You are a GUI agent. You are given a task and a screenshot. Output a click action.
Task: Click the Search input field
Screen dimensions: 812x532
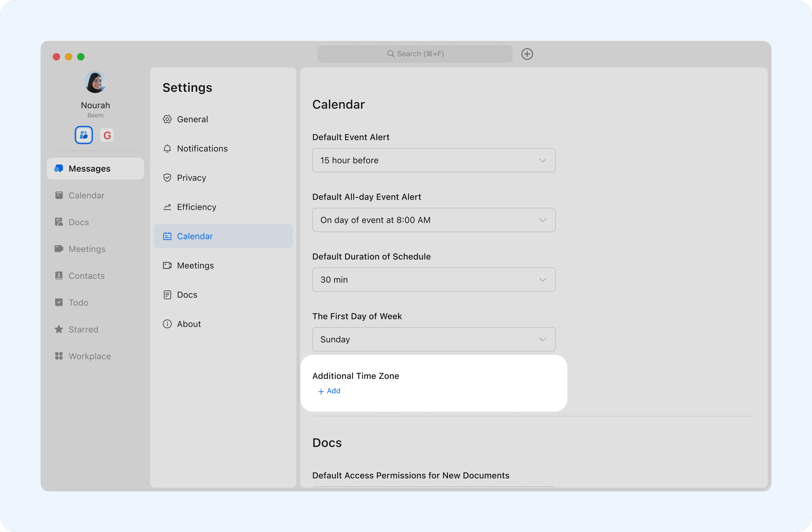pos(415,54)
